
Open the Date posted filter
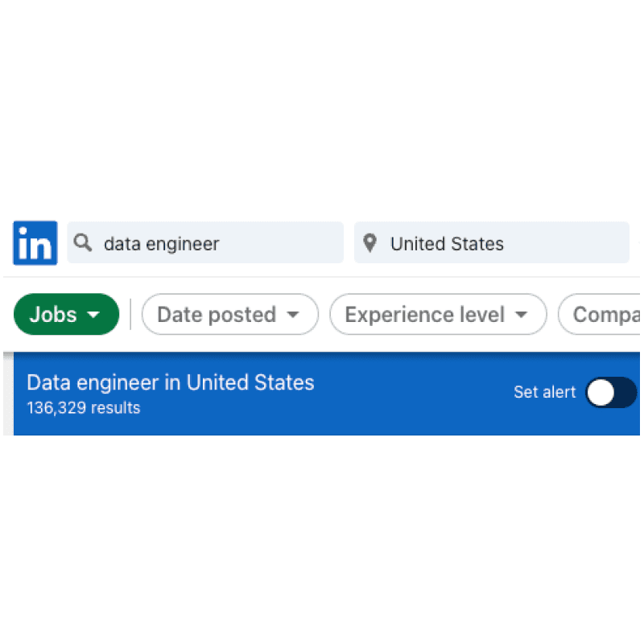click(230, 315)
